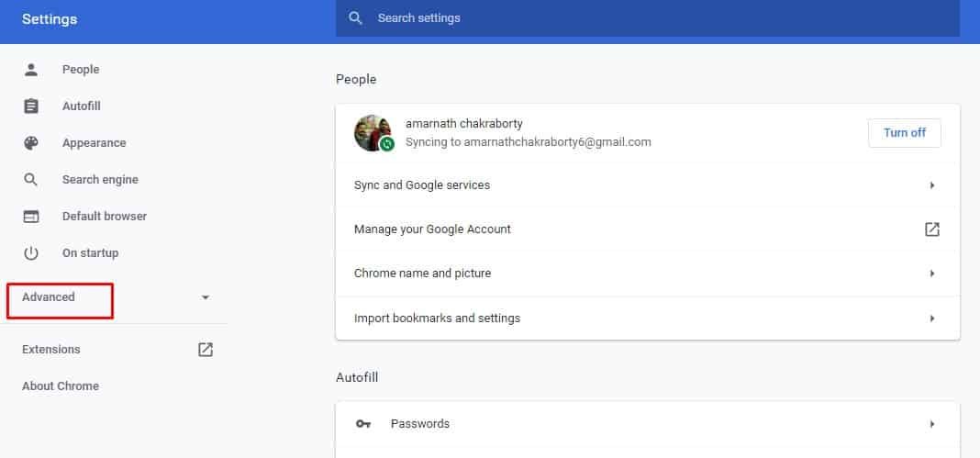Turn off sync with the button
The height and width of the screenshot is (458, 980).
[904, 133]
